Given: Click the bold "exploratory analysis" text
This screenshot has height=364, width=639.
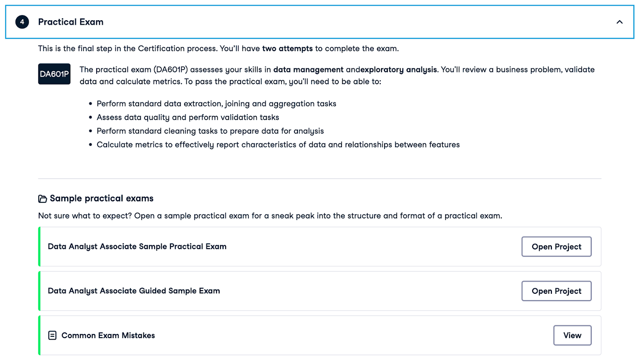Looking at the screenshot, I should point(399,69).
